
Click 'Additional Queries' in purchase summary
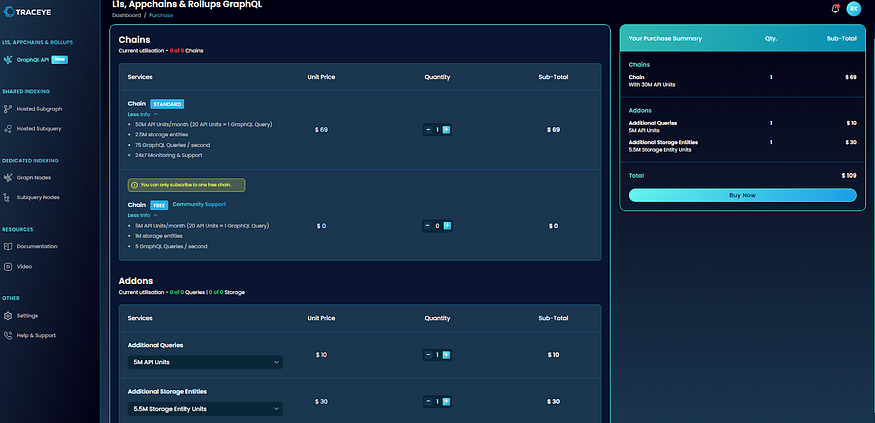pyautogui.click(x=653, y=123)
